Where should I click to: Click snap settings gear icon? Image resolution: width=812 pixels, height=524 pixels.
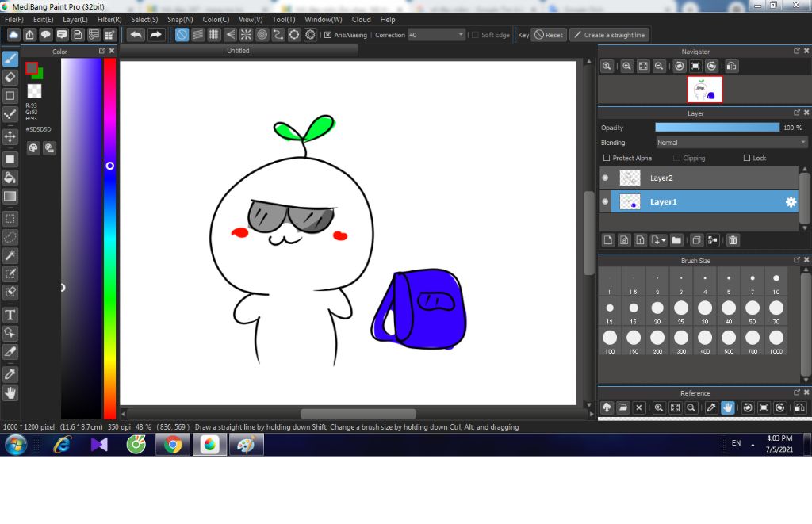pos(310,35)
